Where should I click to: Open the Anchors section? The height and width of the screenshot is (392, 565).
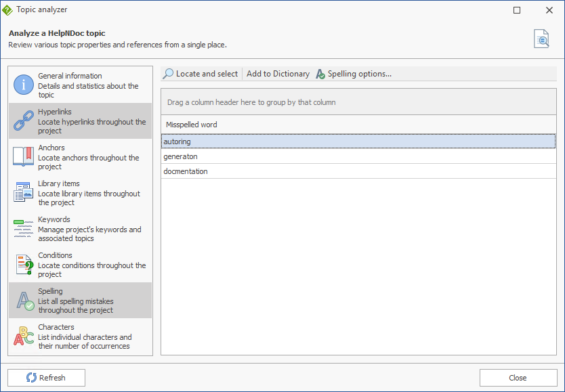click(81, 157)
